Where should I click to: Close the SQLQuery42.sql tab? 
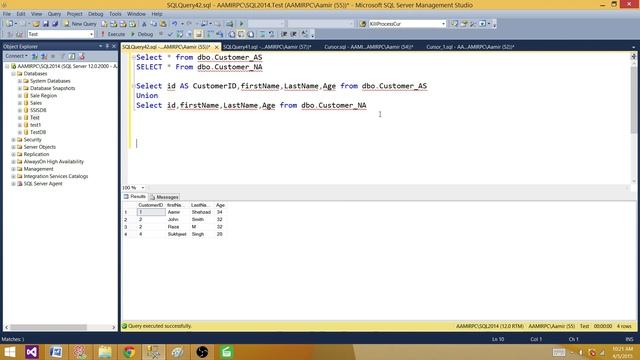[217, 47]
